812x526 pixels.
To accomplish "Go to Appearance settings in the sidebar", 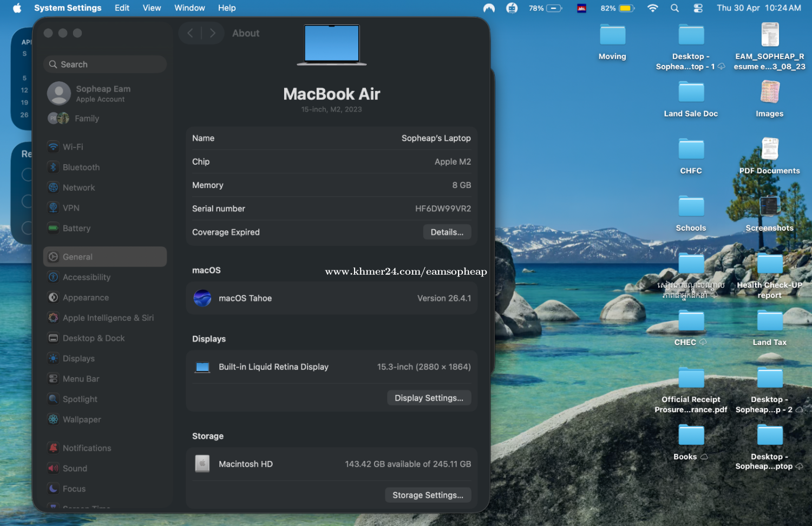I will (x=105, y=297).
